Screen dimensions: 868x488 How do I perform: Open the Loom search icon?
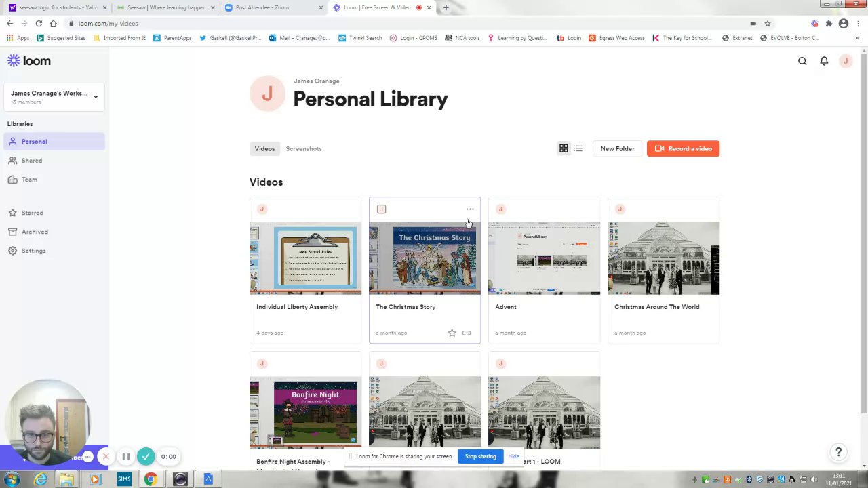[802, 61]
